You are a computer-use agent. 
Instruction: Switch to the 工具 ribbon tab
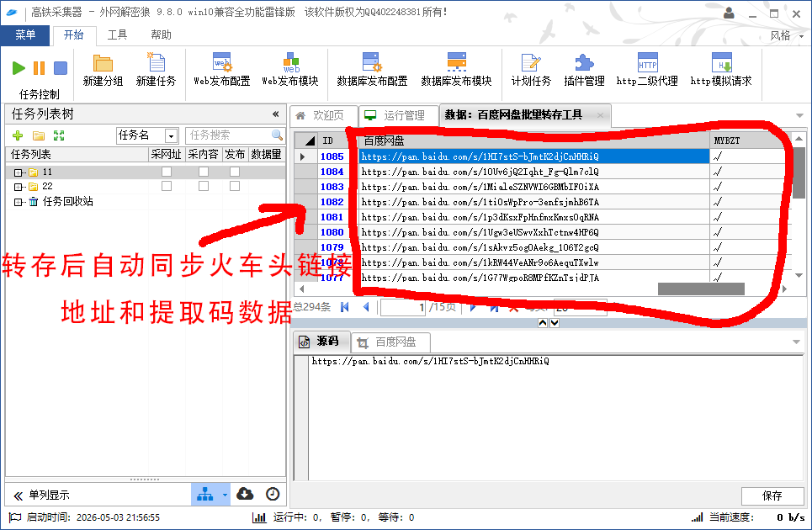tap(117, 34)
